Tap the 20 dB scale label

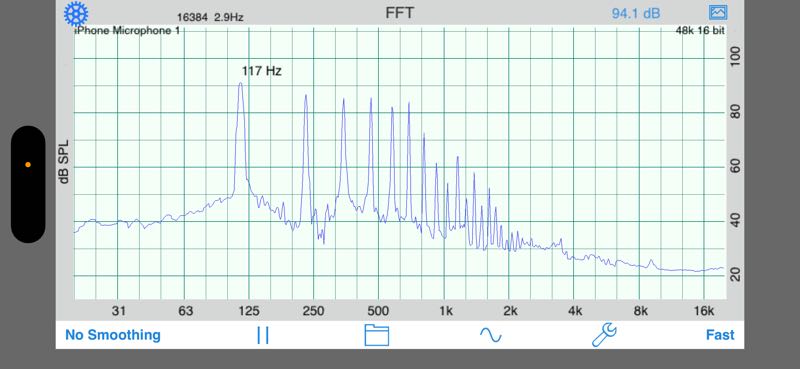[x=735, y=276]
